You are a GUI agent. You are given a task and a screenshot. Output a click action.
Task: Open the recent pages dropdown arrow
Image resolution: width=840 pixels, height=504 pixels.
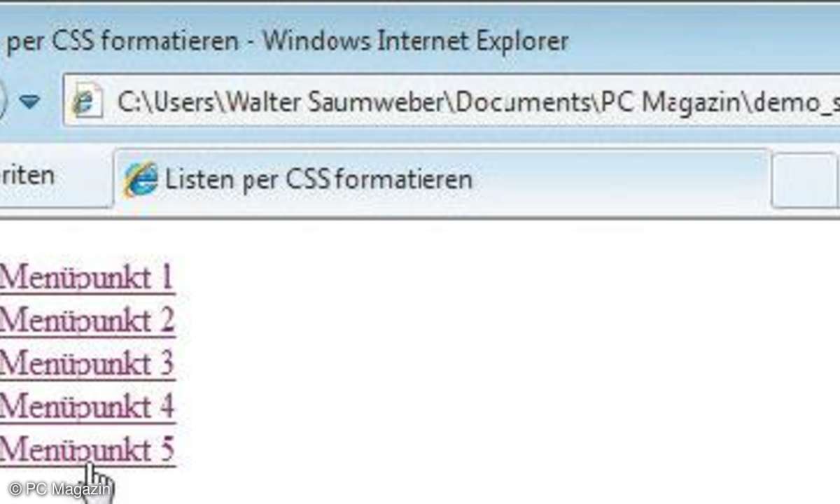(x=29, y=104)
